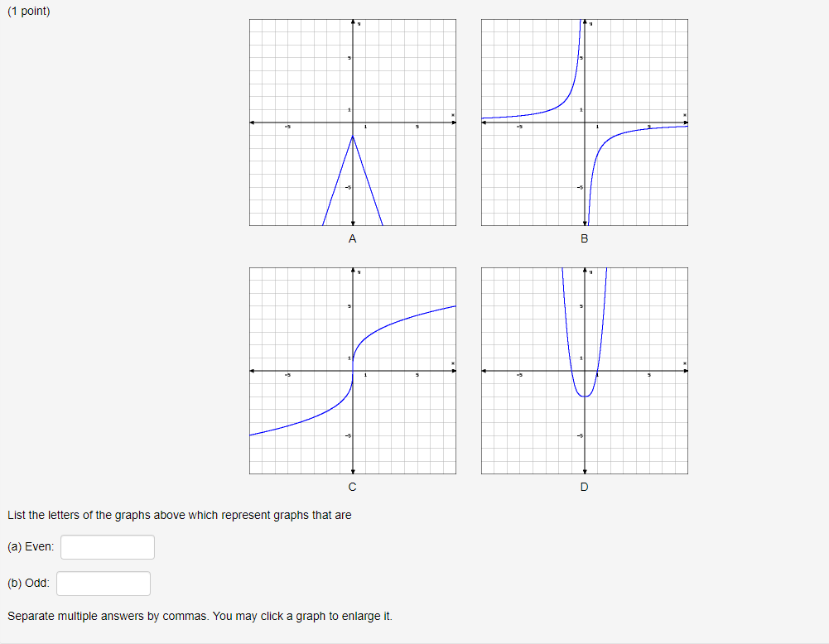Click the peak of the inverted V in graph A
This screenshot has width=829, height=644.
353,136
